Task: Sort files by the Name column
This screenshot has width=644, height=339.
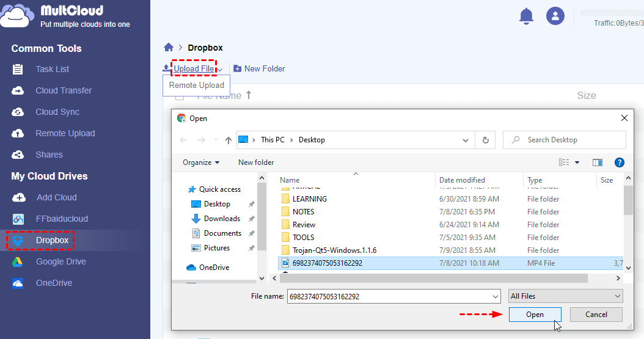Action: tap(290, 180)
